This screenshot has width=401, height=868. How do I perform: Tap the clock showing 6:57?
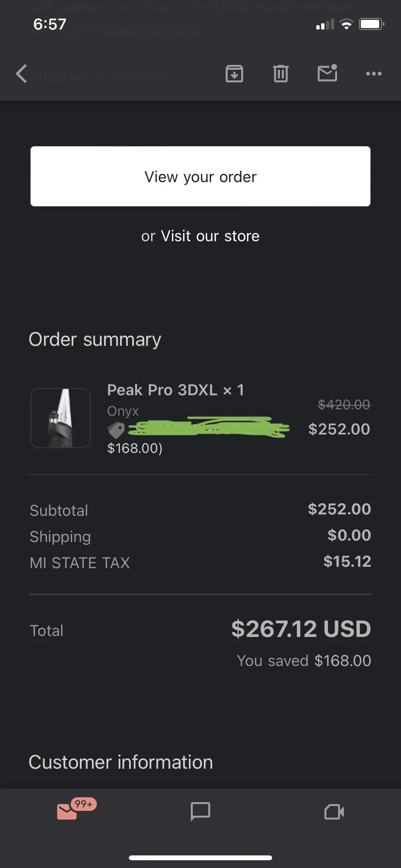coord(49,23)
